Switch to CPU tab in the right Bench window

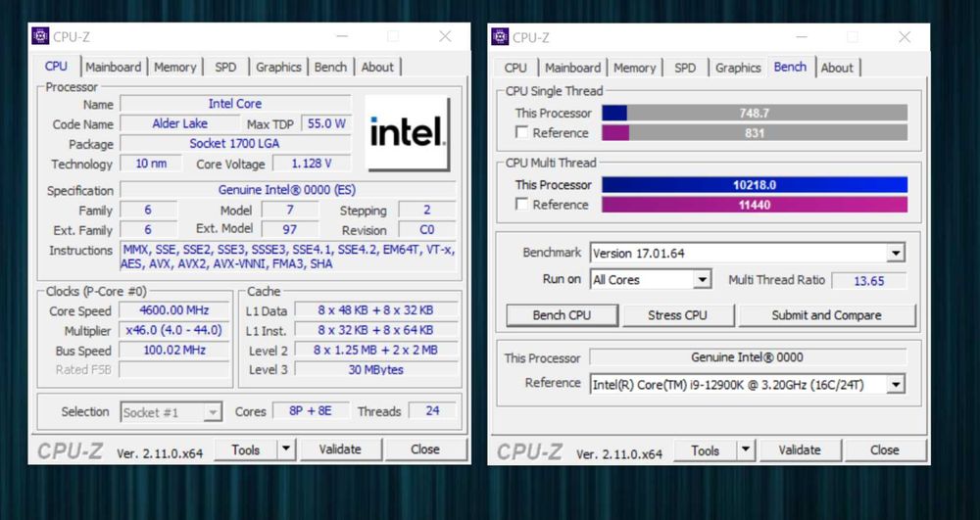point(515,68)
